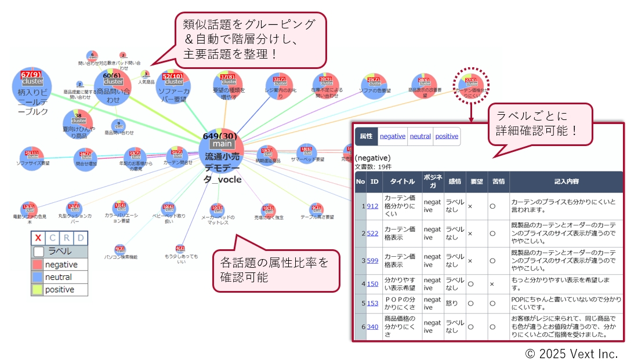The image size is (638, 364).
Task: Switch to the negative attribute tab
Action: [392, 136]
